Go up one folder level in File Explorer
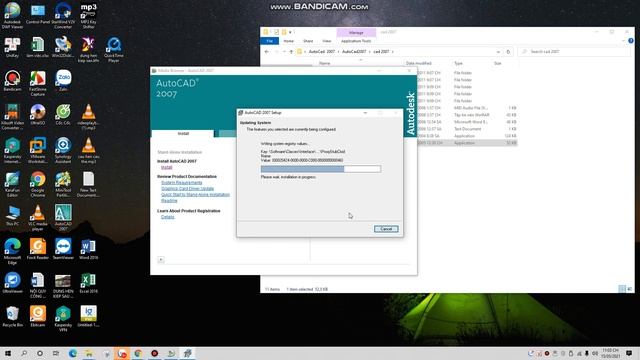 pyautogui.click(x=291, y=52)
